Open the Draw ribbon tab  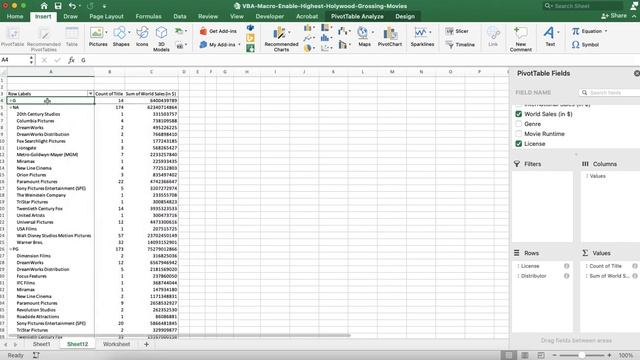coord(70,16)
